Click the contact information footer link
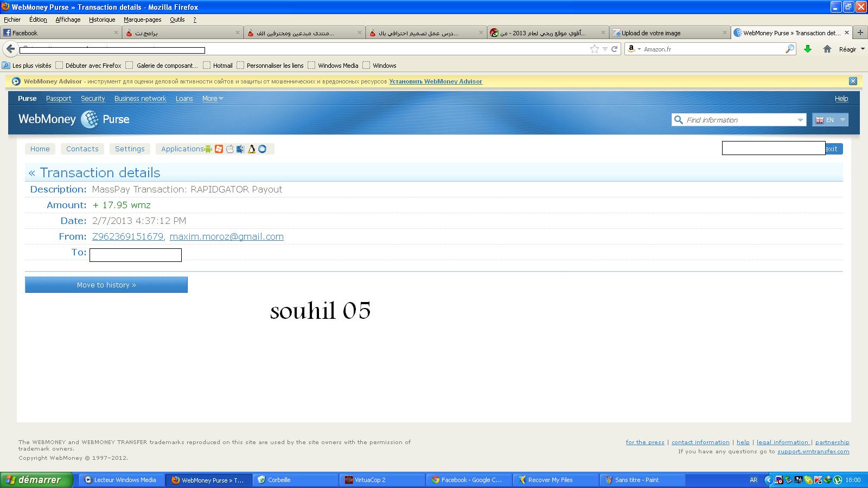 (x=700, y=442)
